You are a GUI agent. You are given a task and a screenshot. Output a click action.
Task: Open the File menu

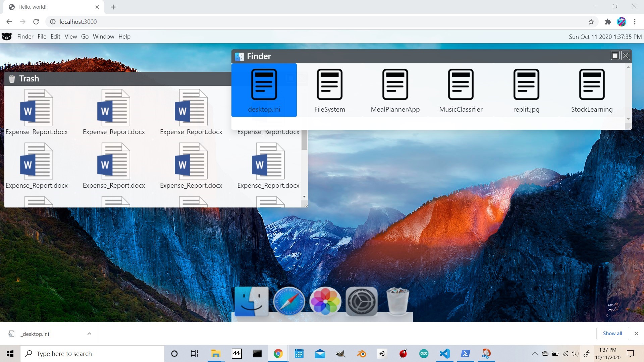pos(42,37)
